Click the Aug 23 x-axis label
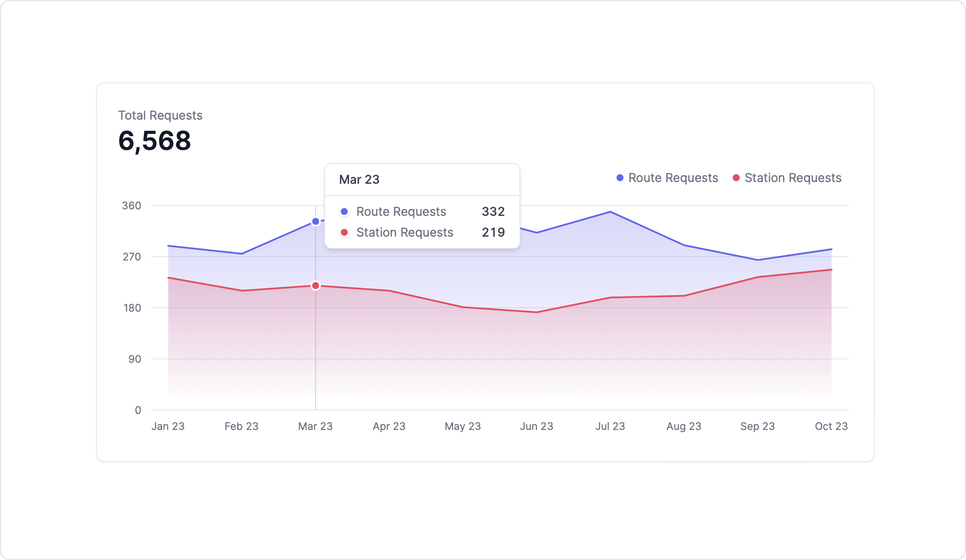 click(684, 426)
